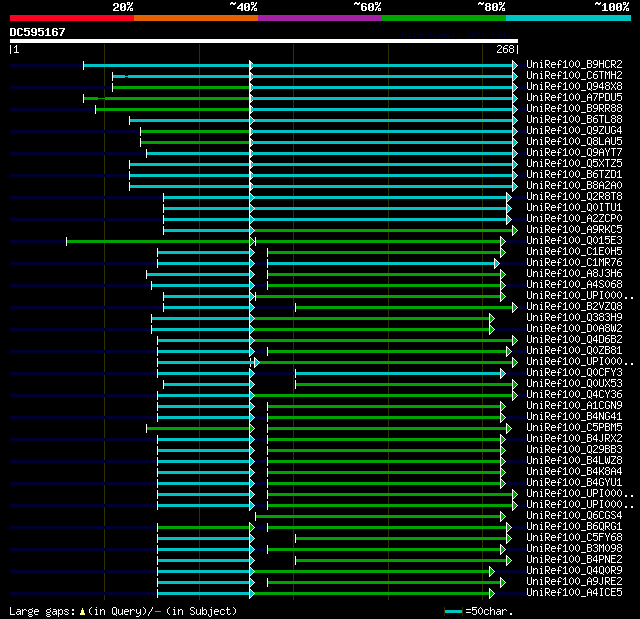The image size is (640, 619).
Task: Select the UniRef100_C5PBM5 hit
Action: pos(574,428)
